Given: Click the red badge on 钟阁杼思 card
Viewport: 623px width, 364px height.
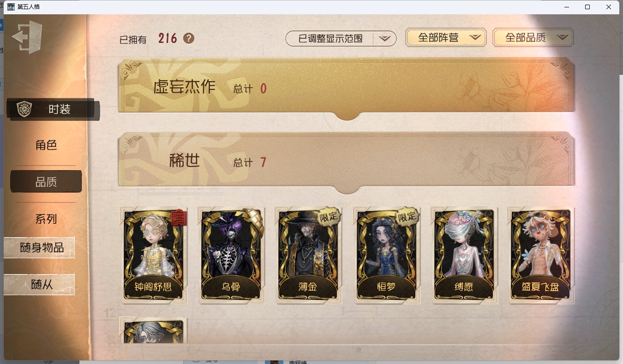Looking at the screenshot, I should (178, 217).
